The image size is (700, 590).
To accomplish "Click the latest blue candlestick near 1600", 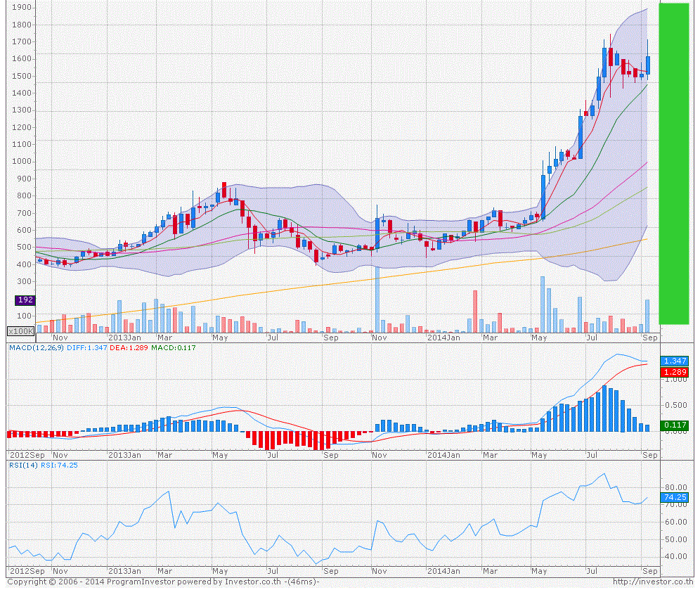I will pyautogui.click(x=648, y=65).
